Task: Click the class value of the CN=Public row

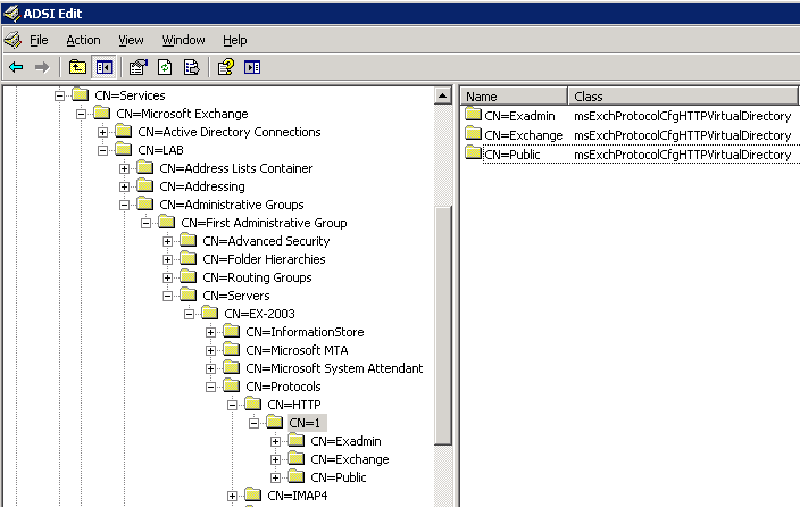Action: coord(682,154)
